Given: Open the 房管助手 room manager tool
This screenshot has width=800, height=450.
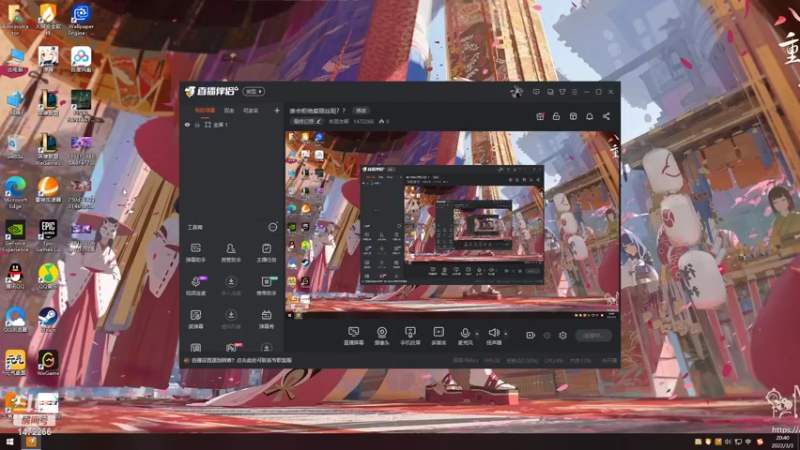Looking at the screenshot, I should pos(231,253).
